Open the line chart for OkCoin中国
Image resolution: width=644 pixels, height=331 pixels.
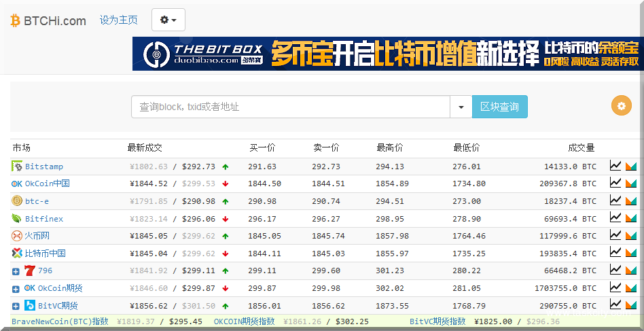615,183
